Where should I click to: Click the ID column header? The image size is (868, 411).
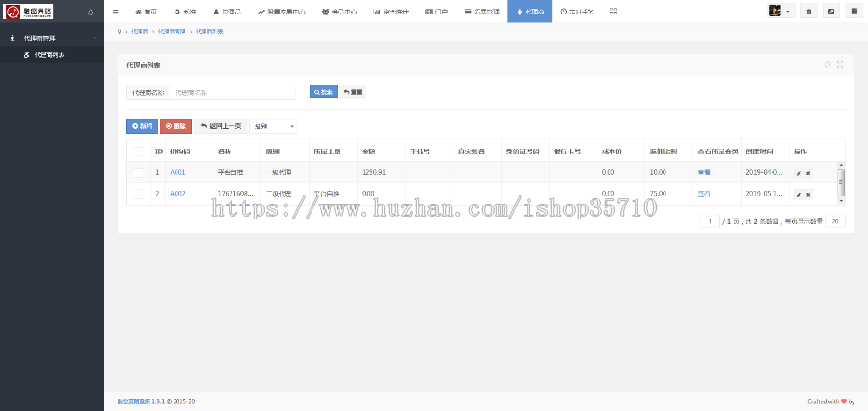point(159,151)
